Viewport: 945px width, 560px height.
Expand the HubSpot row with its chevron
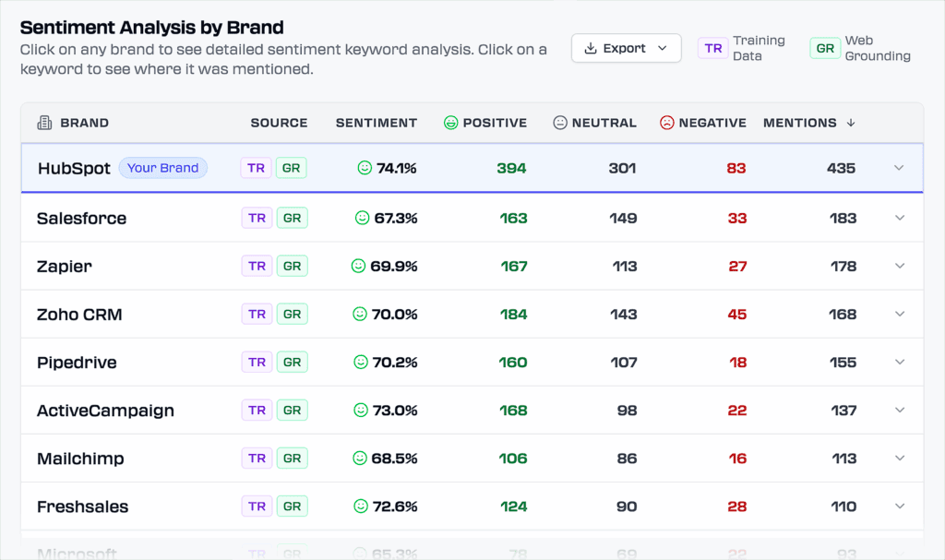[900, 168]
